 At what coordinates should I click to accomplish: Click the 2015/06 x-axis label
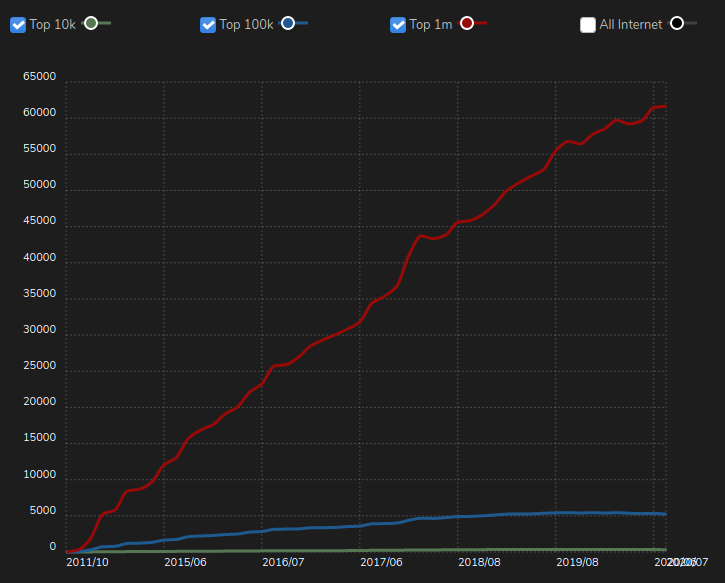click(185, 562)
